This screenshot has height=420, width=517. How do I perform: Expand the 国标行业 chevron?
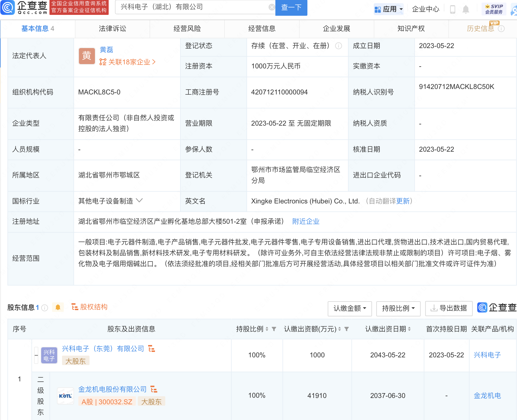[x=139, y=201]
